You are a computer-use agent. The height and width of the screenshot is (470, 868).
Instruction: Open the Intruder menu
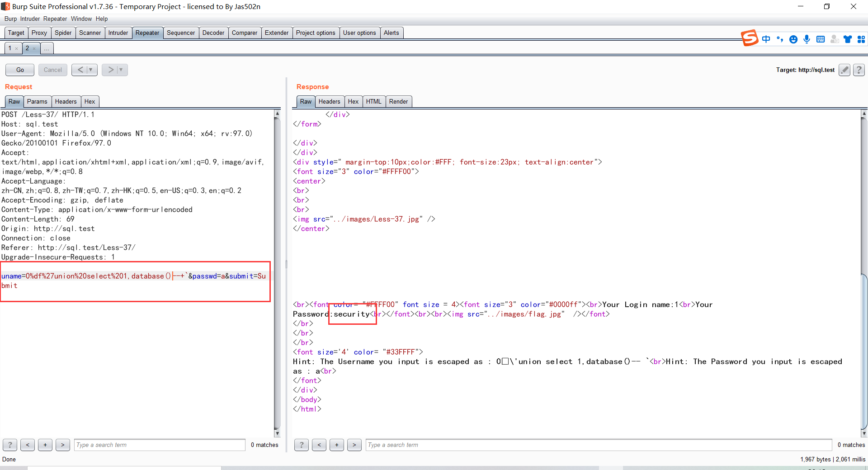[x=30, y=19]
